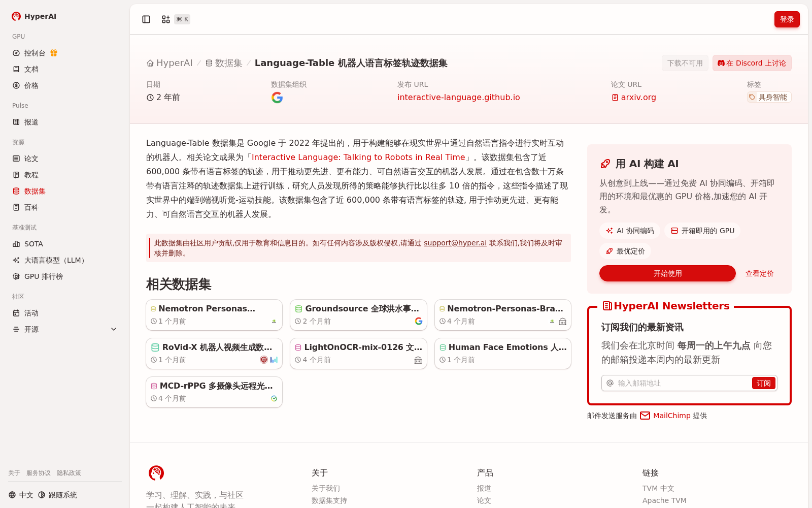Click the footer HyperAI logo
812x508 pixels.
[x=156, y=473]
